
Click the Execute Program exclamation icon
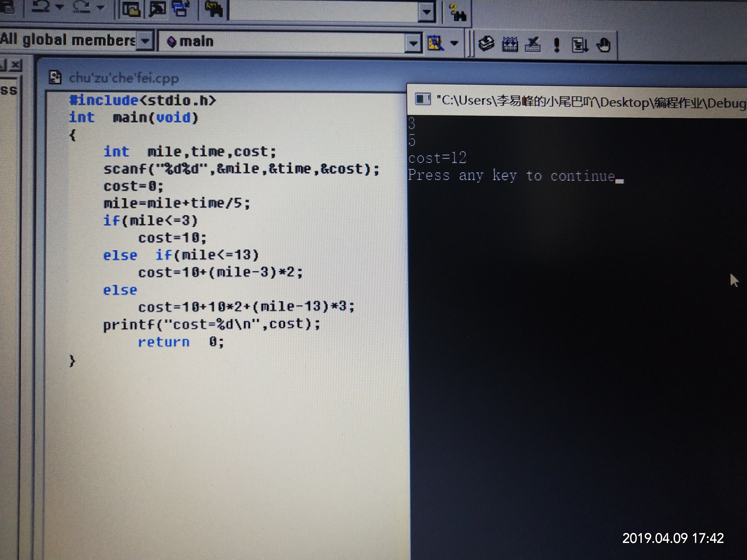pos(557,45)
